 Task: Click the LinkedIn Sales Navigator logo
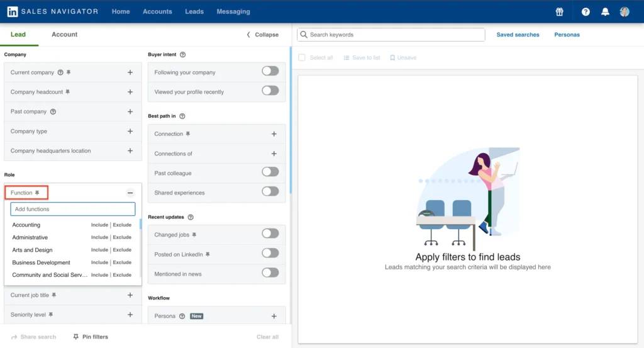point(53,11)
